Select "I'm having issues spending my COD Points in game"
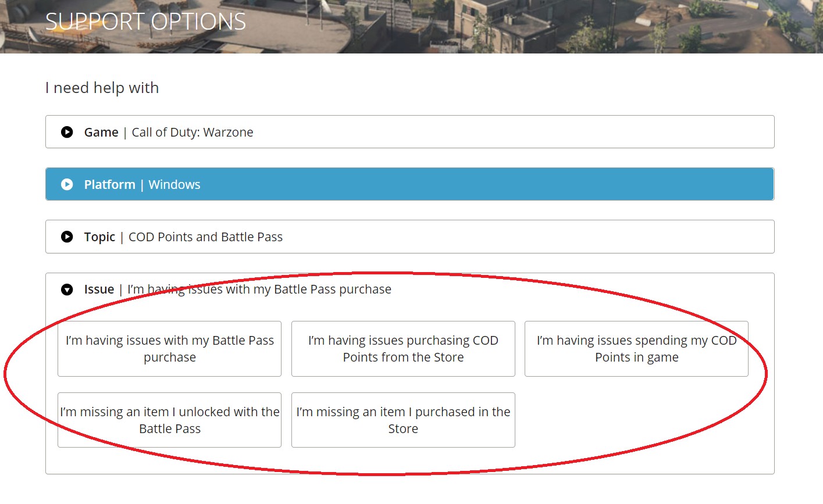Screen dimensions: 823x504 point(636,349)
